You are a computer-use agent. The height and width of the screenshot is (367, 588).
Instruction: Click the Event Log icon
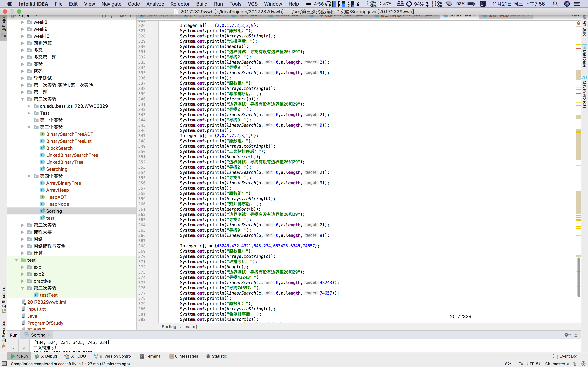point(555,356)
